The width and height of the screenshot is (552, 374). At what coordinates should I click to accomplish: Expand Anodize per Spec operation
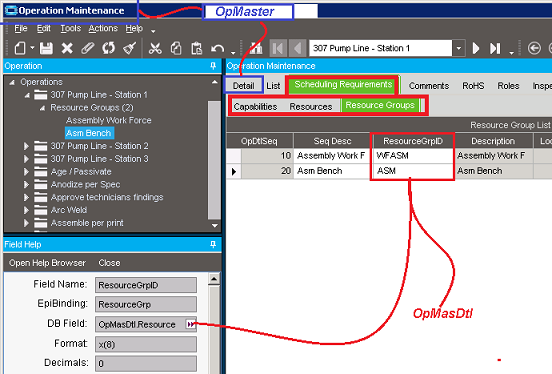[x=26, y=185]
